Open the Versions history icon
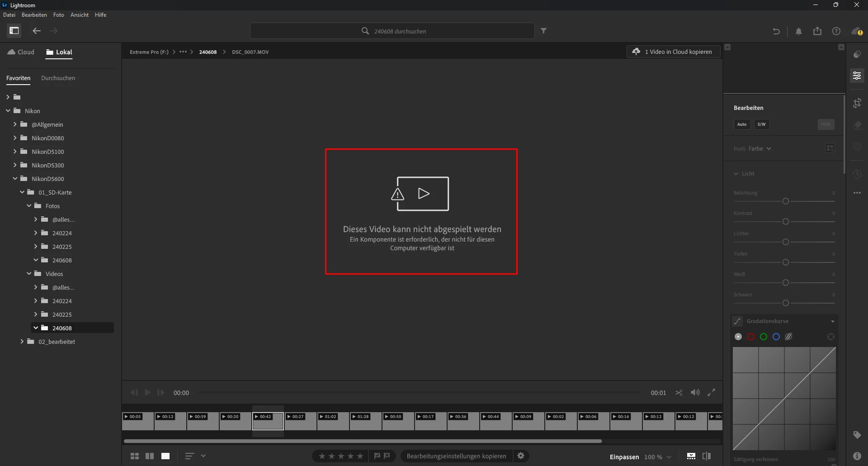Image resolution: width=868 pixels, height=466 pixels. tap(857, 174)
